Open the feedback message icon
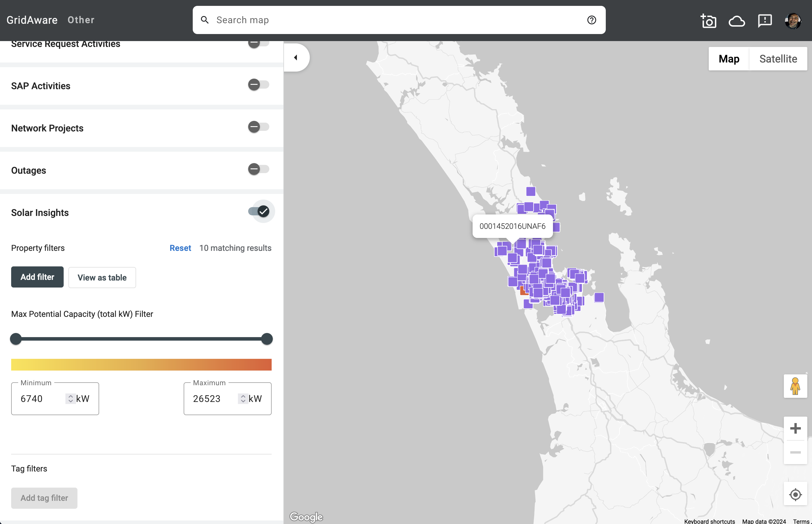Image resolution: width=812 pixels, height=524 pixels. click(x=764, y=21)
